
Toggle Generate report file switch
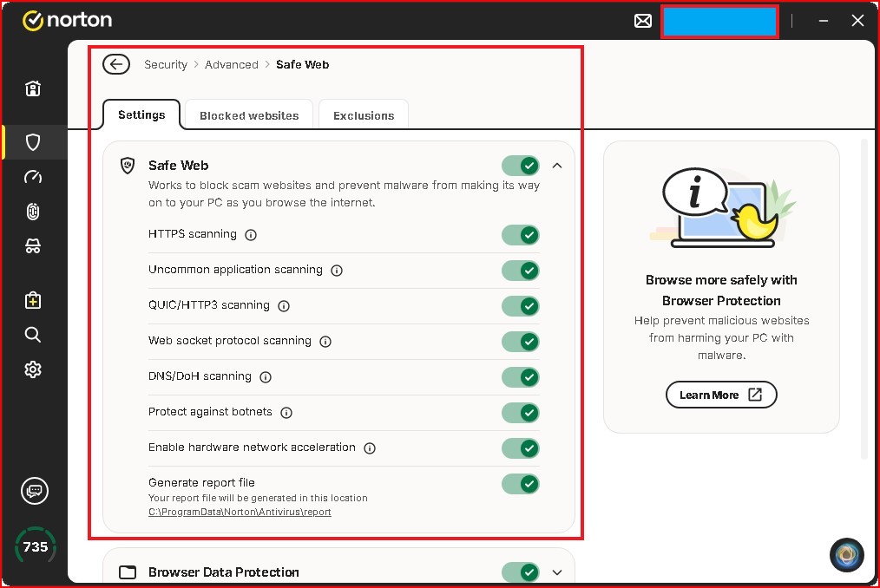520,484
